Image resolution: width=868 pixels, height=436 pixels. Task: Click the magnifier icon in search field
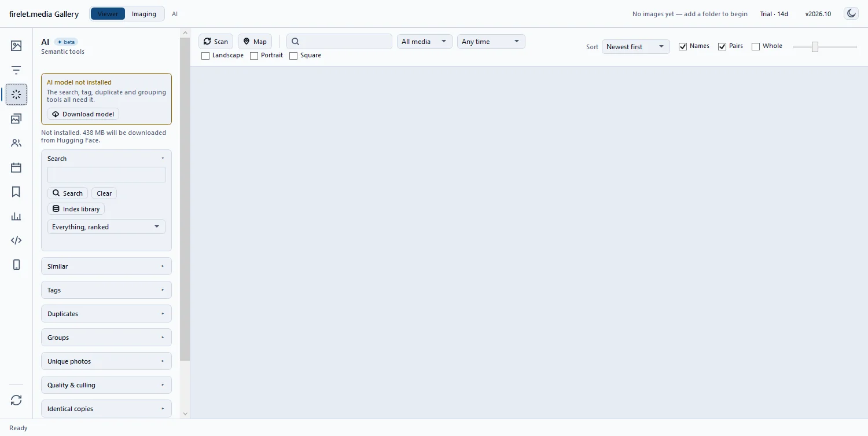pos(295,42)
